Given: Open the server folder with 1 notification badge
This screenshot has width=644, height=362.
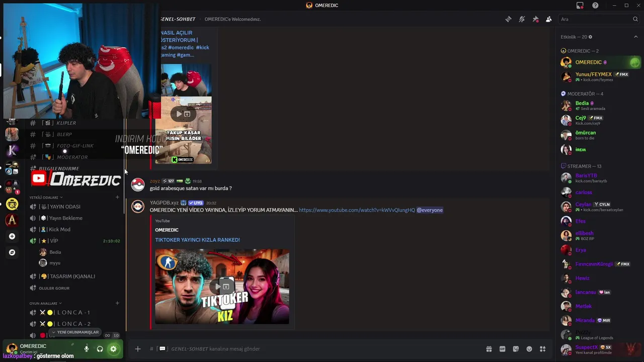Looking at the screenshot, I should click(12, 188).
